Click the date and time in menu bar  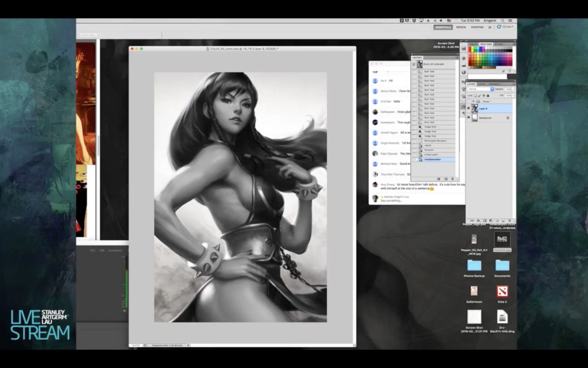470,21
